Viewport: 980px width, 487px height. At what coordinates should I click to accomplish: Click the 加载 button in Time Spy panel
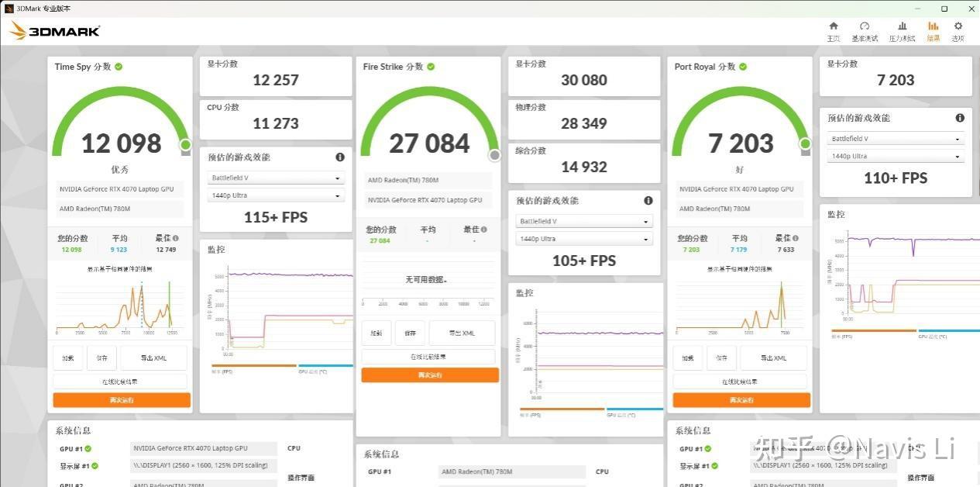pos(68,357)
